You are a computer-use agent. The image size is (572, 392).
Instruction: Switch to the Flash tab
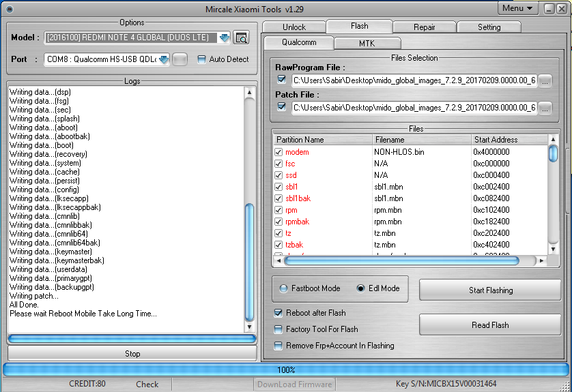(359, 26)
